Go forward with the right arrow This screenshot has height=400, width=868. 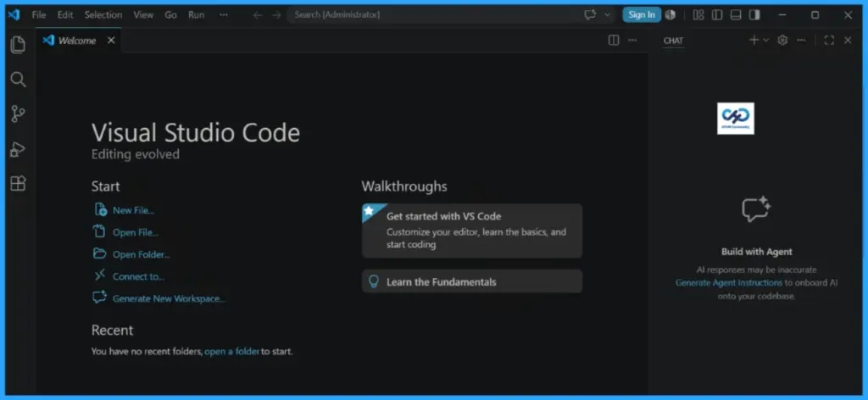click(276, 15)
